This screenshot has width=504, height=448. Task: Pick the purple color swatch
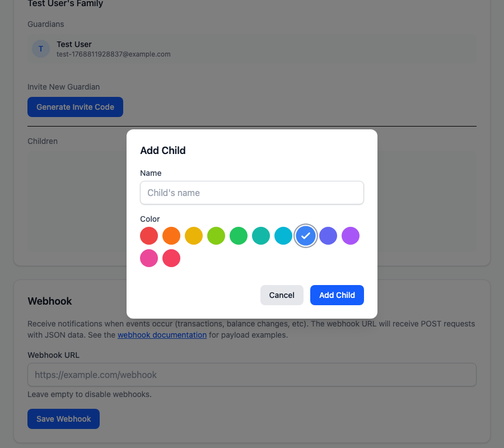pos(351,236)
